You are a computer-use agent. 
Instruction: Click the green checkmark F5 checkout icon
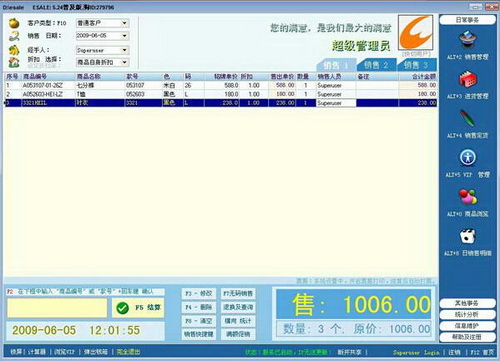pyautogui.click(x=122, y=308)
